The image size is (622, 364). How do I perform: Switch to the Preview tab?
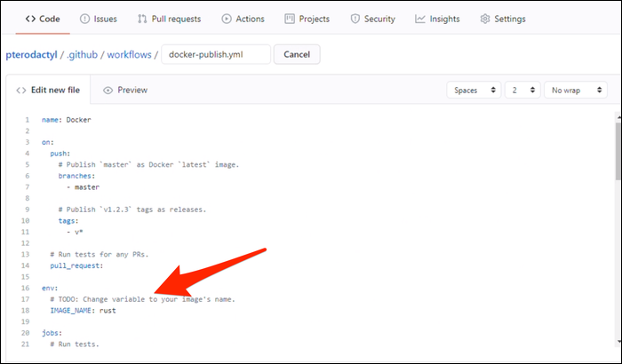[125, 90]
